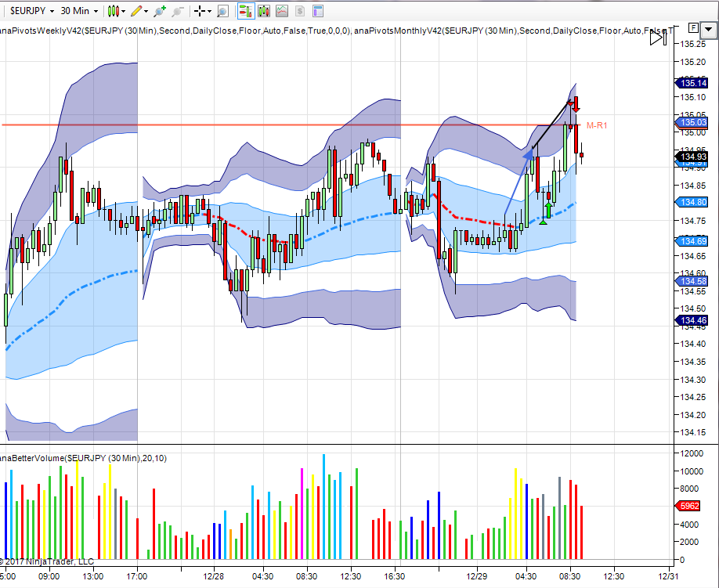Select the green up arrow marker

[548, 210]
